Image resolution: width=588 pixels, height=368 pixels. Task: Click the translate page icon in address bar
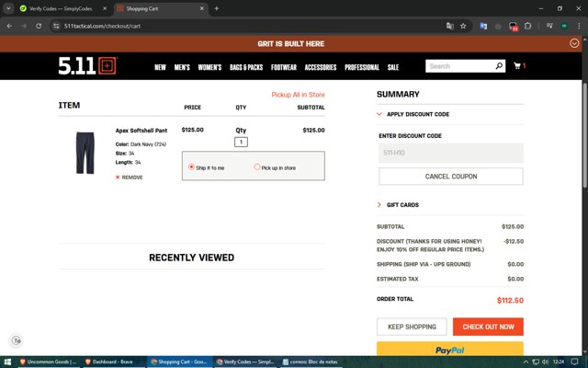pos(449,26)
